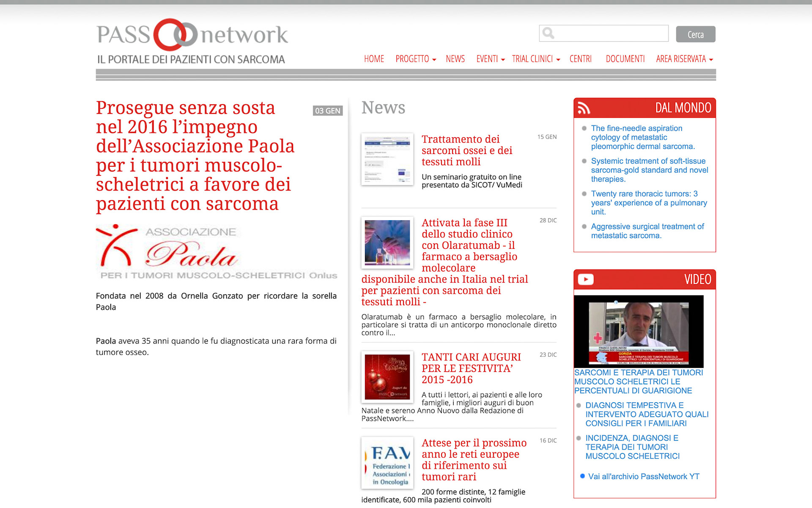
Task: Click the magnifier icon in search box
Action: click(548, 33)
